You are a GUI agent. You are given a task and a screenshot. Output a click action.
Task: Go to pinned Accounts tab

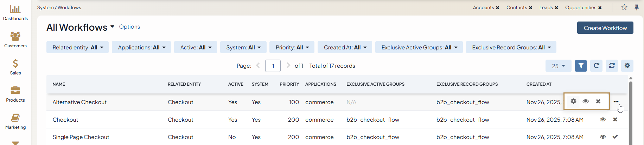click(x=483, y=7)
